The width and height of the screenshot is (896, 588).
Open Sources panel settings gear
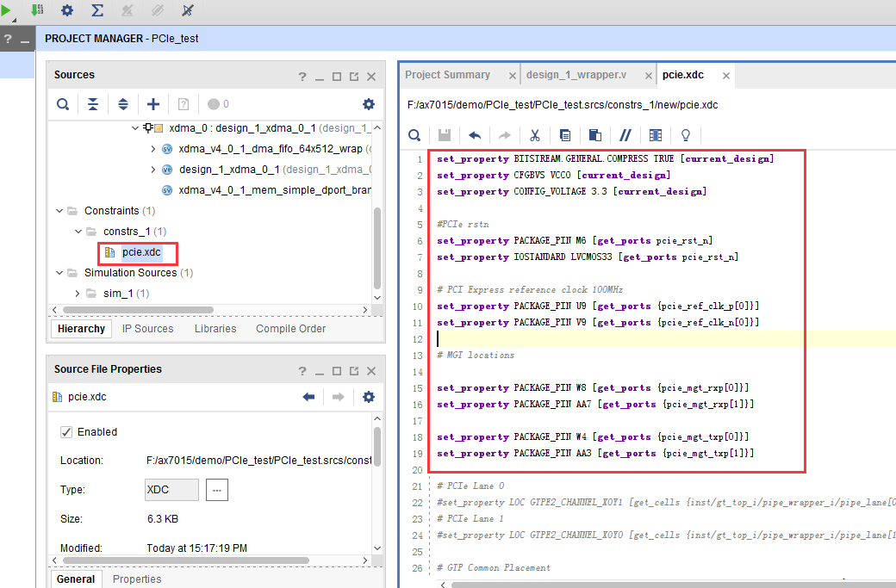369,104
